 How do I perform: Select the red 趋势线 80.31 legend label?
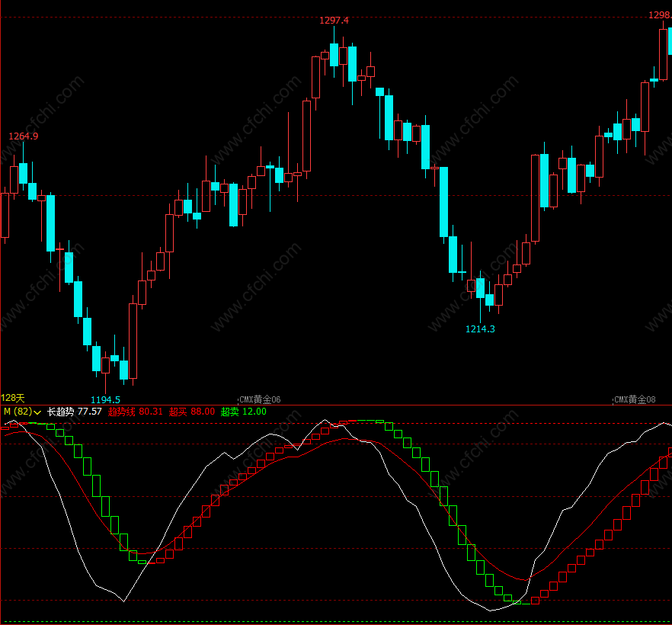pos(136,412)
